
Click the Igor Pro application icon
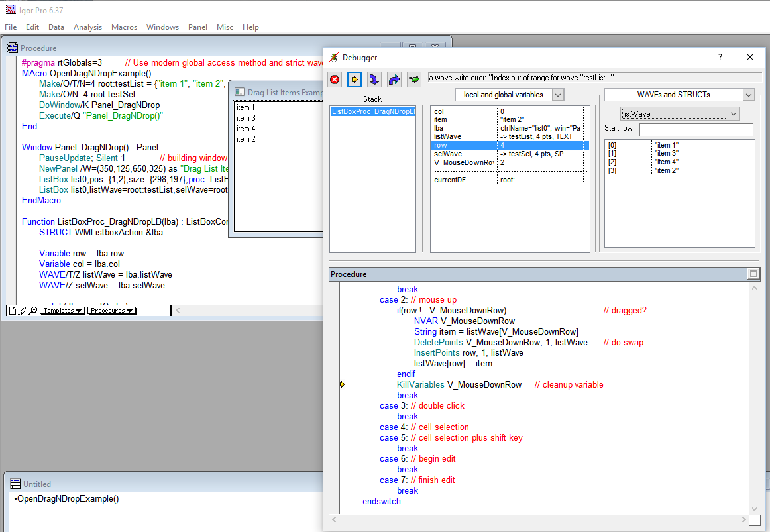coord(11,10)
